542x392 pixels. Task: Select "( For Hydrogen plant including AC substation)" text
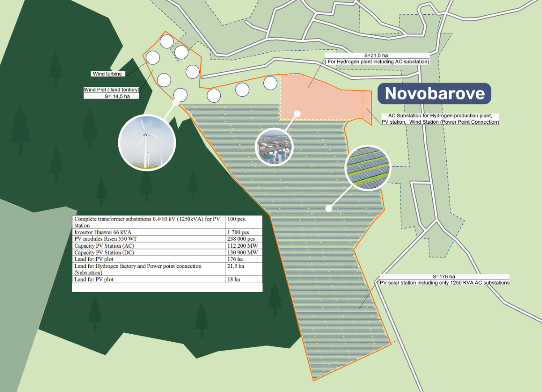click(376, 61)
